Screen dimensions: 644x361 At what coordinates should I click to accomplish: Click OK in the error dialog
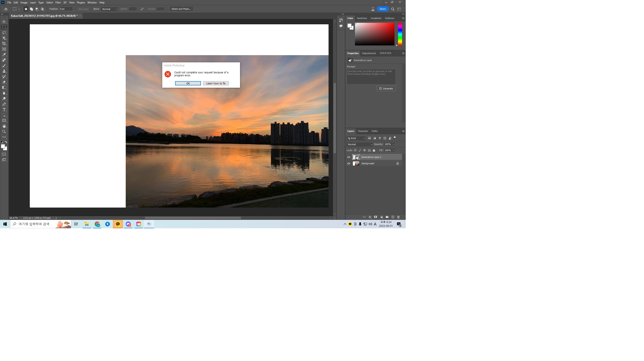188,83
